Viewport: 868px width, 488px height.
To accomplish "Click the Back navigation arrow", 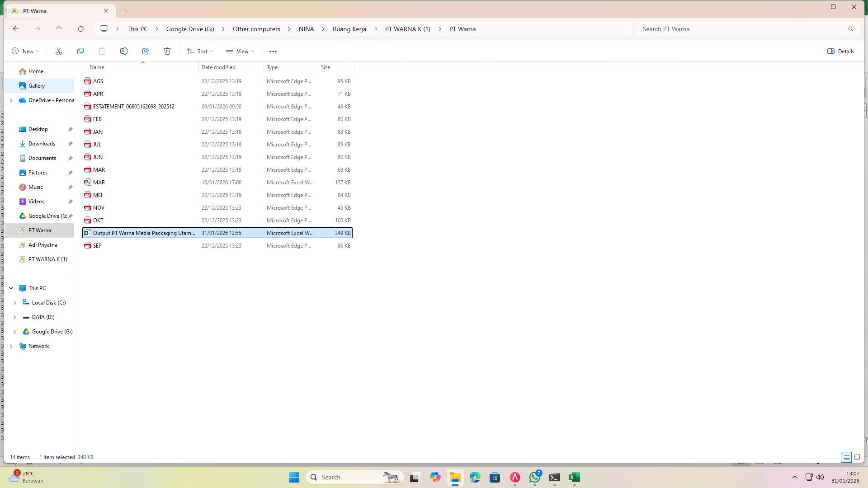I will click(x=16, y=28).
